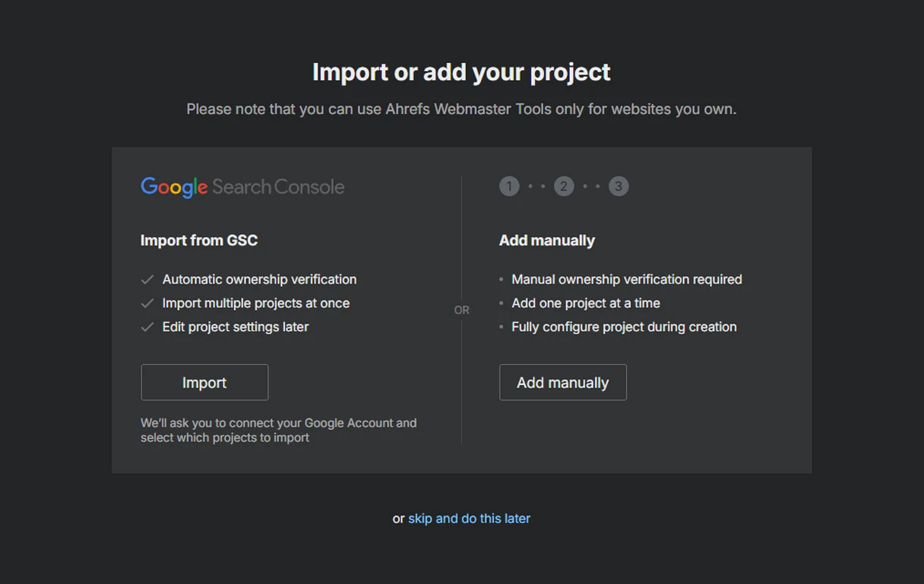Click the Google Account connection note
Image resolution: width=924 pixels, height=584 pixels.
279,430
